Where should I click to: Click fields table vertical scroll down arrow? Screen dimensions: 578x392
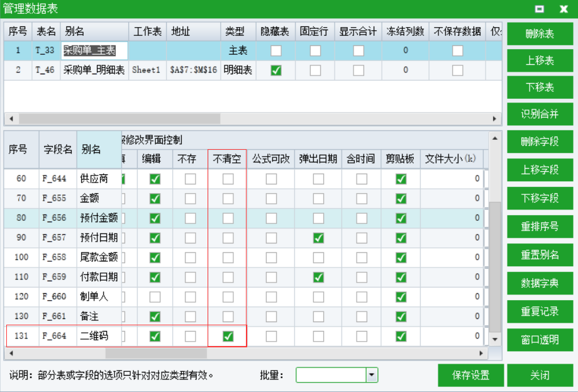(x=495, y=339)
